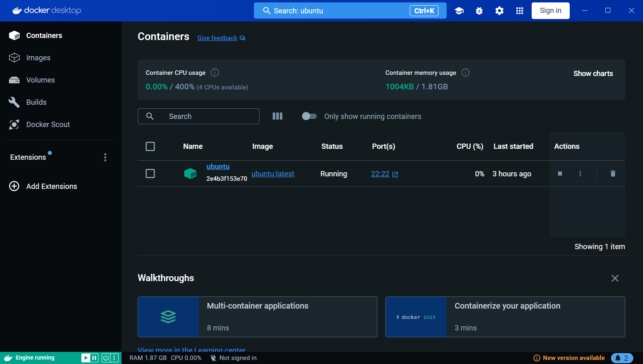This screenshot has height=364, width=643.
Task: Open the Give feedback link
Action: [x=217, y=38]
